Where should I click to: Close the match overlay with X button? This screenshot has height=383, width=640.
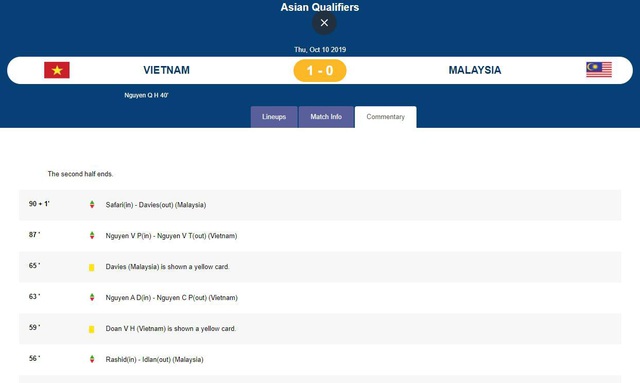click(x=324, y=23)
